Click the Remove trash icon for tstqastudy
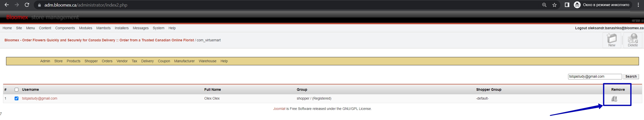Viewport: 644px width, 120px height. [x=614, y=99]
